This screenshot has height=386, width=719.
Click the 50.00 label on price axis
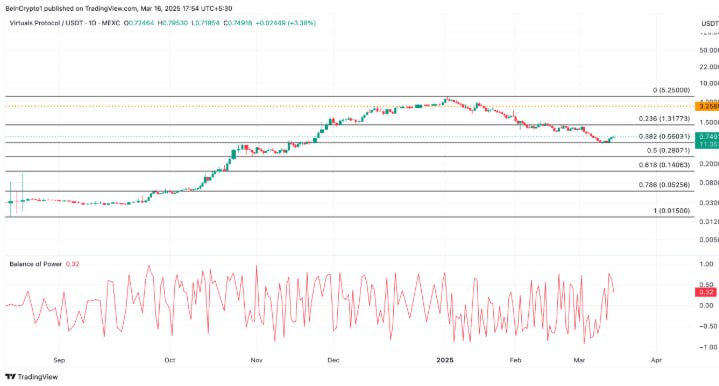709,50
